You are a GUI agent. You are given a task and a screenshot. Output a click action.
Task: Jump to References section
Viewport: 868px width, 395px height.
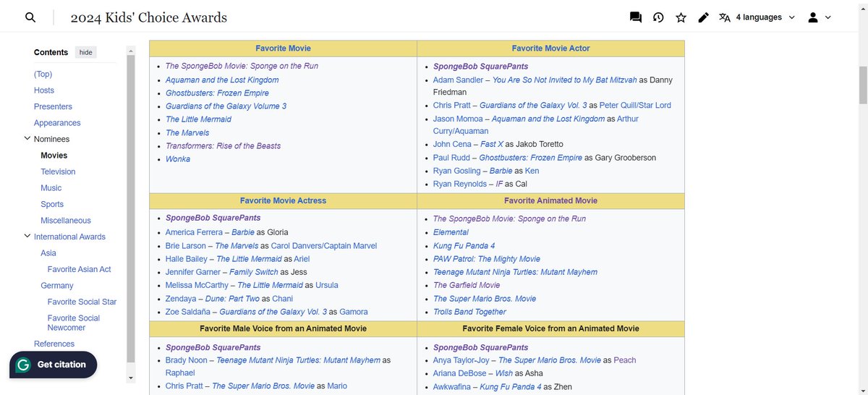point(54,344)
